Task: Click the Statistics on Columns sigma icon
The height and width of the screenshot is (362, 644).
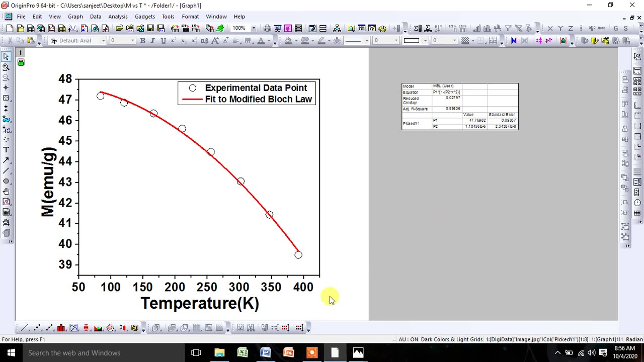Action: pyautogui.click(x=418, y=29)
